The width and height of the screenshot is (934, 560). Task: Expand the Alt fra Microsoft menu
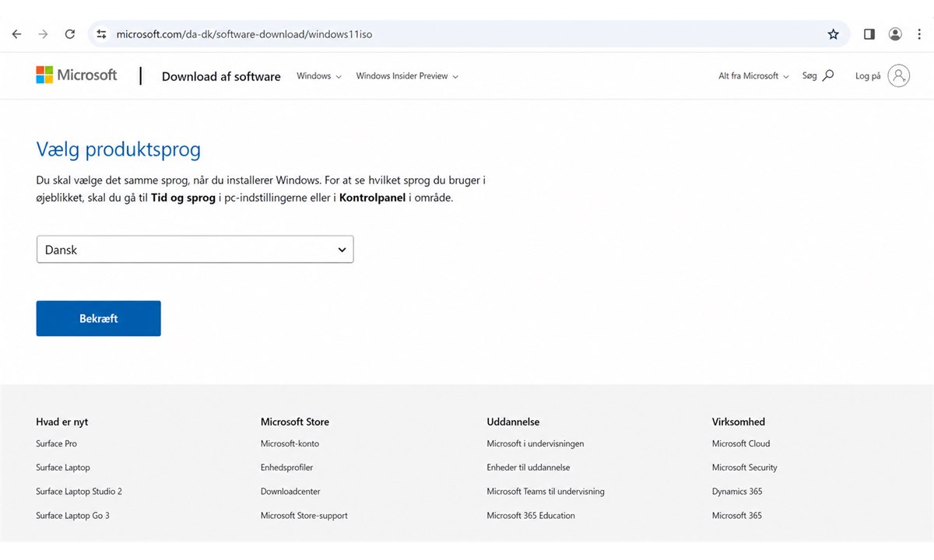(753, 76)
